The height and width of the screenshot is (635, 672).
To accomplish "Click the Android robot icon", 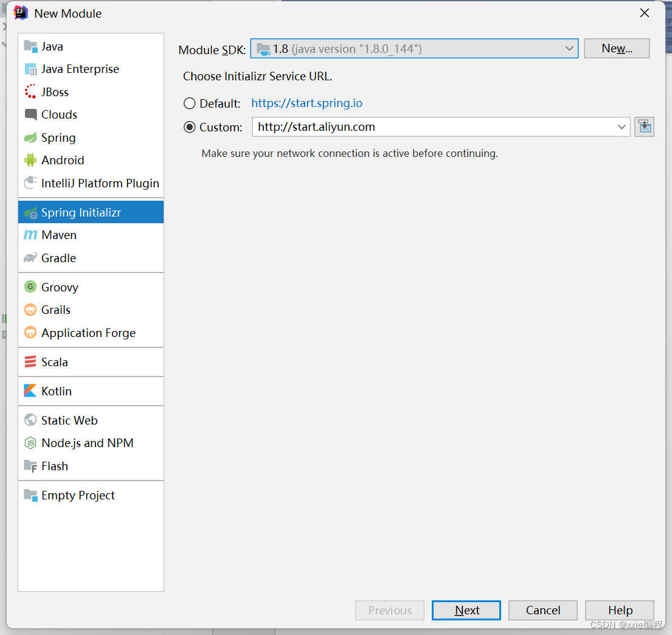I will (30, 160).
